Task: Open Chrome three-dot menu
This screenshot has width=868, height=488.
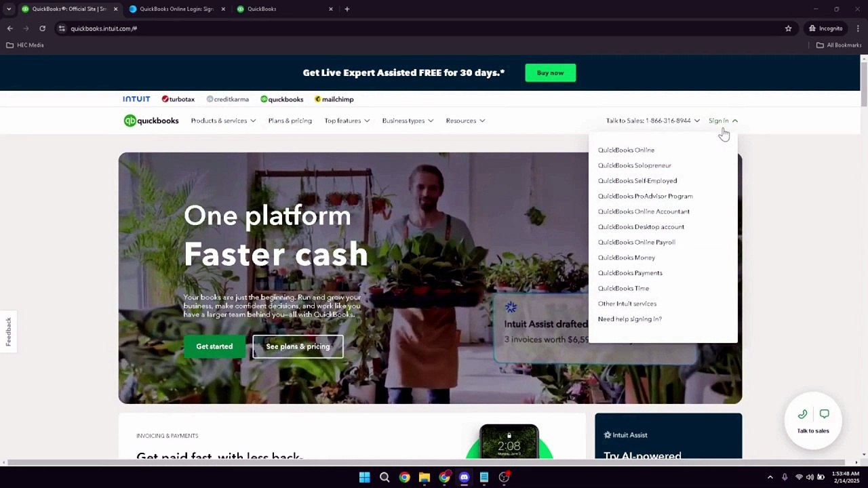Action: (858, 28)
